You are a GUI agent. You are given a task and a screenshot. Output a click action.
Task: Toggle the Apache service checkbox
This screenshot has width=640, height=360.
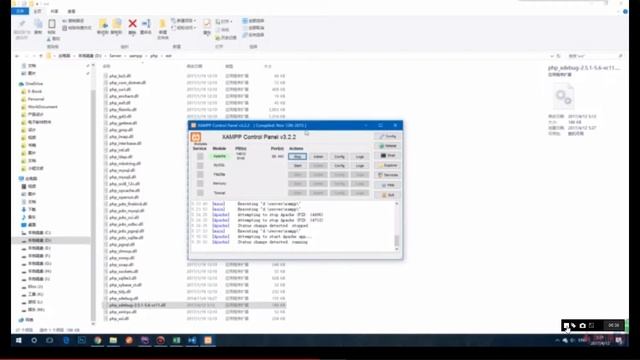pos(200,156)
